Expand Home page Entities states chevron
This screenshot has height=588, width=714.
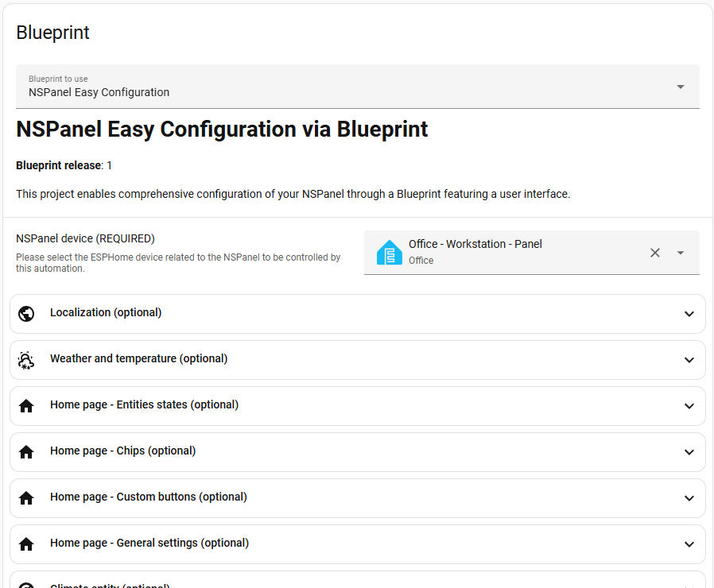click(689, 406)
